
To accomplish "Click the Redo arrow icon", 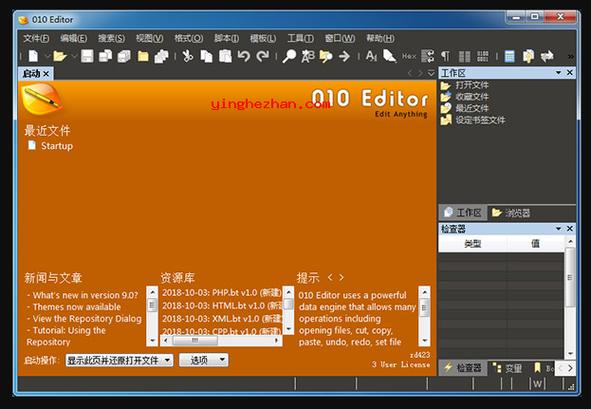I will [x=262, y=56].
